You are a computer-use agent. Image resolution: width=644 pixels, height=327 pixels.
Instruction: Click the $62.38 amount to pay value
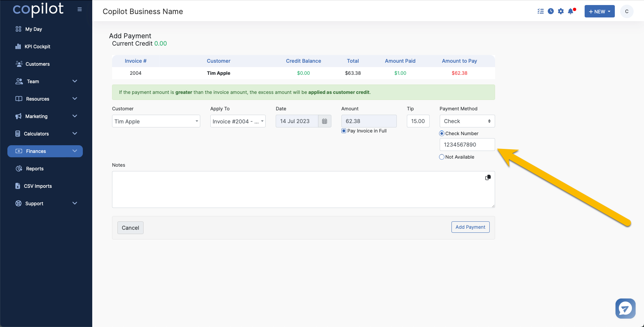click(459, 73)
